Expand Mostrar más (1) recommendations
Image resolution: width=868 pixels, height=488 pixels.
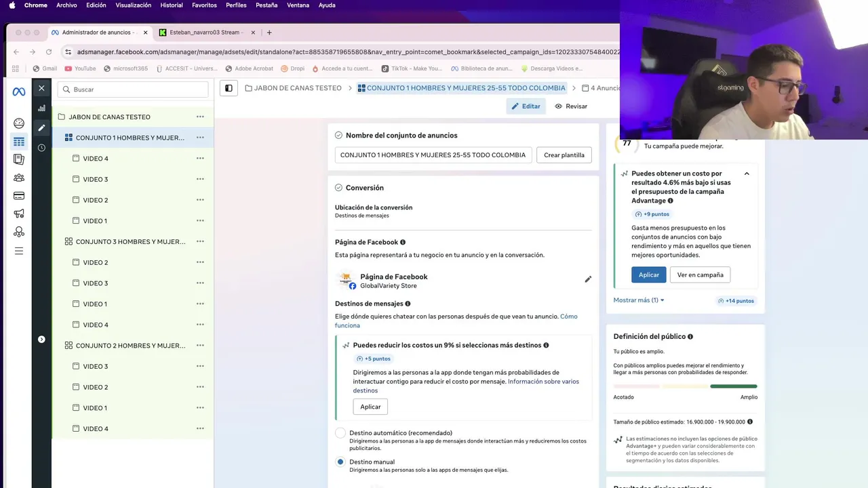639,300
